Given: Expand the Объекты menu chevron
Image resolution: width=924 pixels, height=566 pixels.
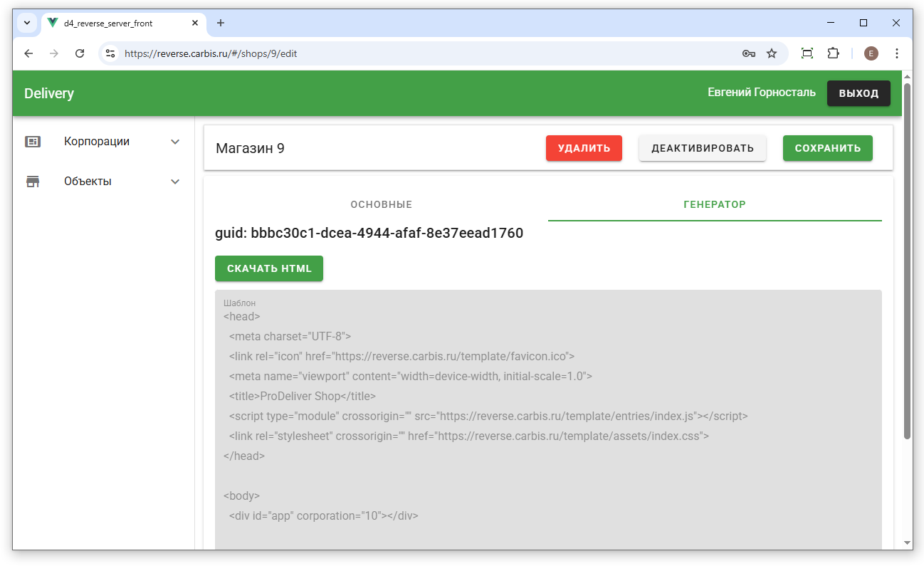Looking at the screenshot, I should 175,182.
